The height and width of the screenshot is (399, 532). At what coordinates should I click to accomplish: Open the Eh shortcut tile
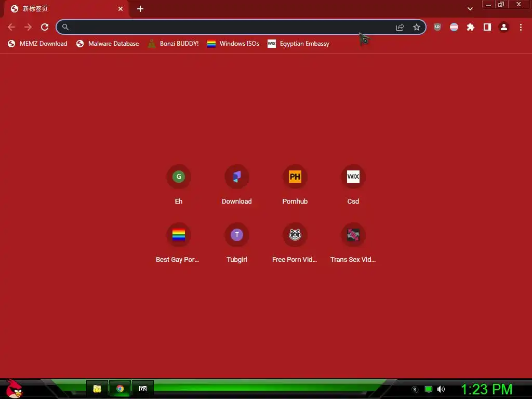tap(179, 184)
